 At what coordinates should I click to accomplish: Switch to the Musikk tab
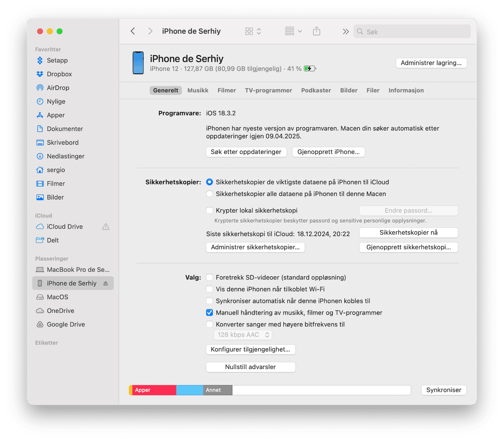tap(198, 90)
